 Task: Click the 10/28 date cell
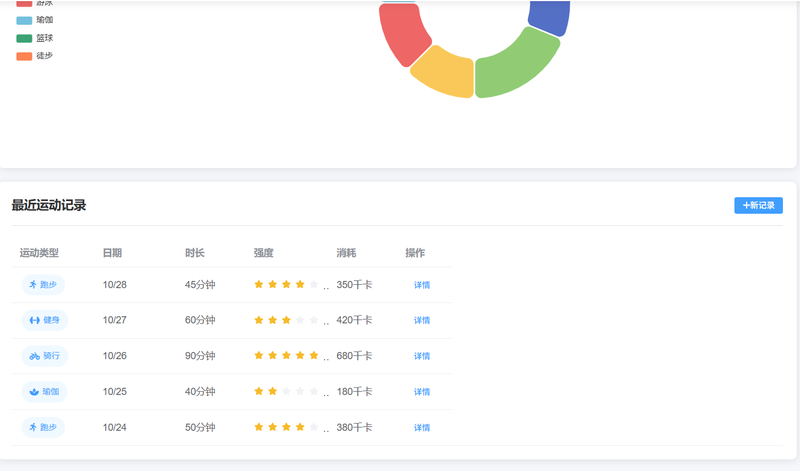click(114, 285)
